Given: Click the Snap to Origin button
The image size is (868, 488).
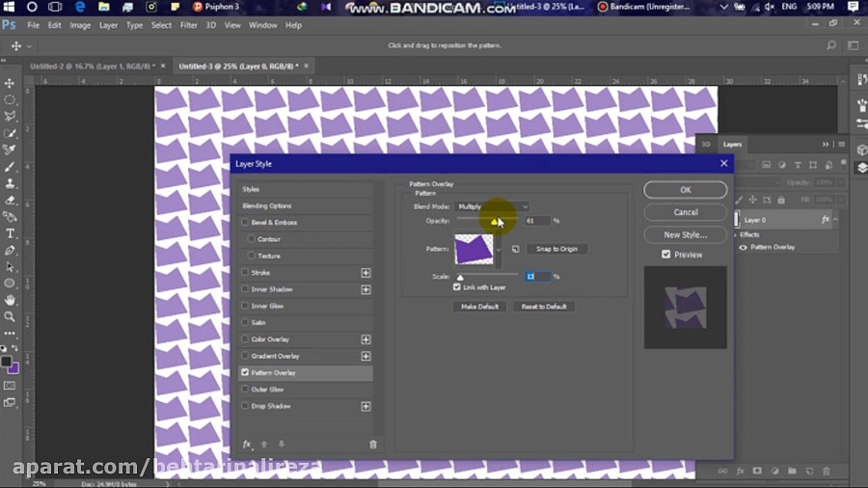Looking at the screenshot, I should 556,249.
